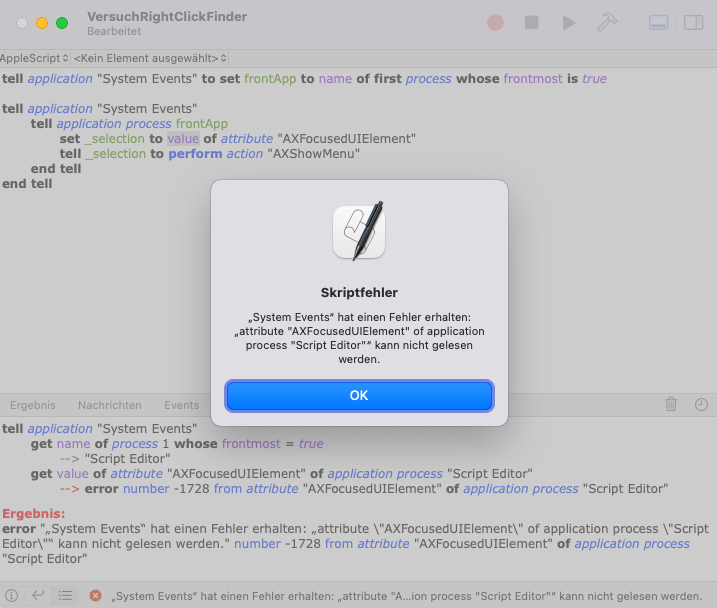Click the OK button in Skriptfehler dialog
The width and height of the screenshot is (717, 608).
pos(359,395)
